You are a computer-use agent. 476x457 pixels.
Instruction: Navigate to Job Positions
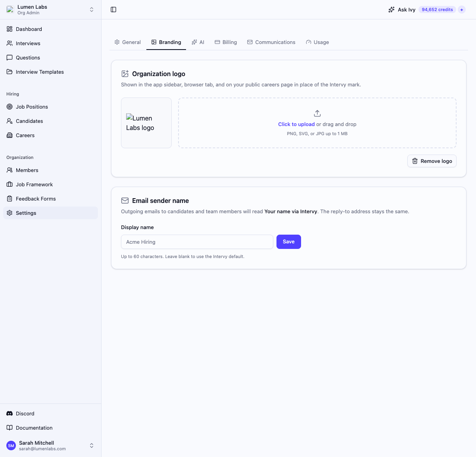tap(50, 107)
